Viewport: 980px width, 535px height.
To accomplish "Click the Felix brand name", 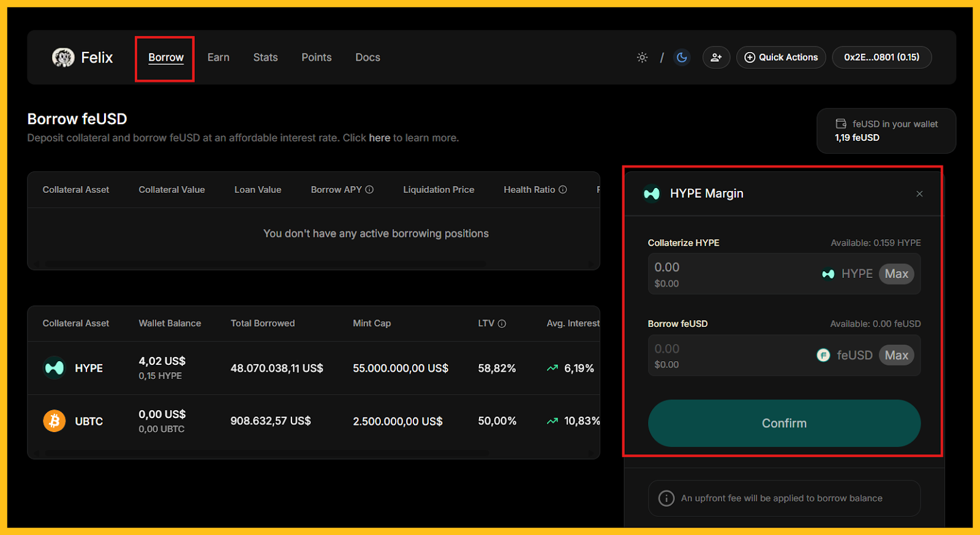I will tap(97, 58).
